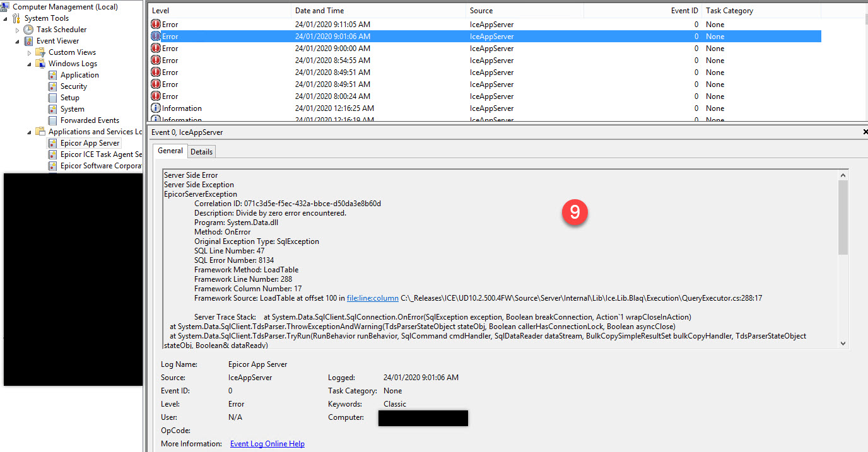Sort events by the Level column

pos(220,11)
